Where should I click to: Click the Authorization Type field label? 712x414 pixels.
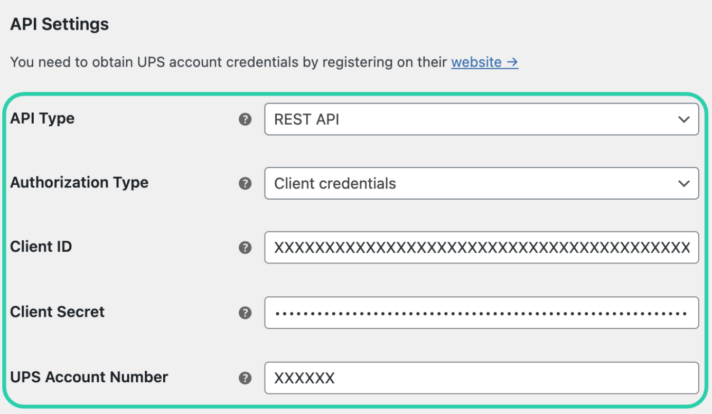79,182
